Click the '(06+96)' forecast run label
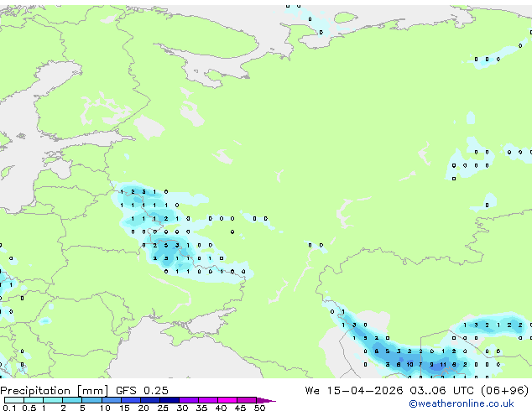 504,391
